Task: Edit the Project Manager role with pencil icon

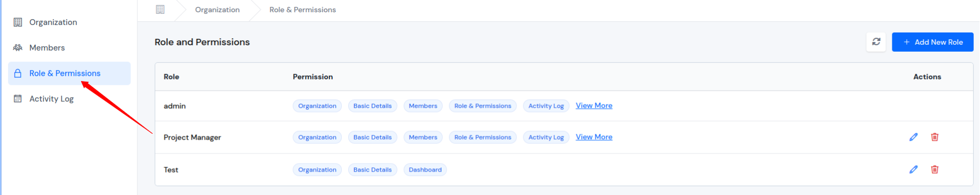Action: (914, 137)
